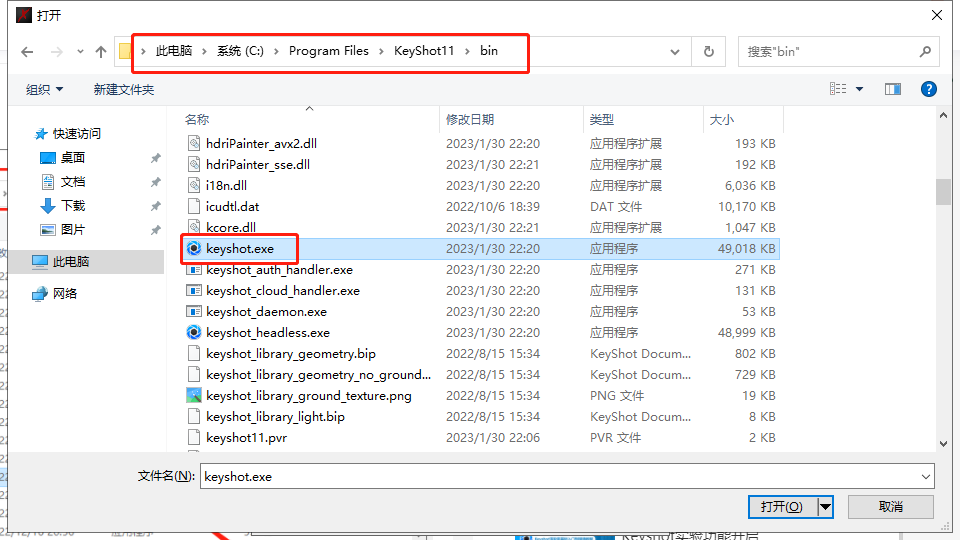This screenshot has width=960, height=540.
Task: Click the DAT 文件 type cell
Action: [x=616, y=206]
